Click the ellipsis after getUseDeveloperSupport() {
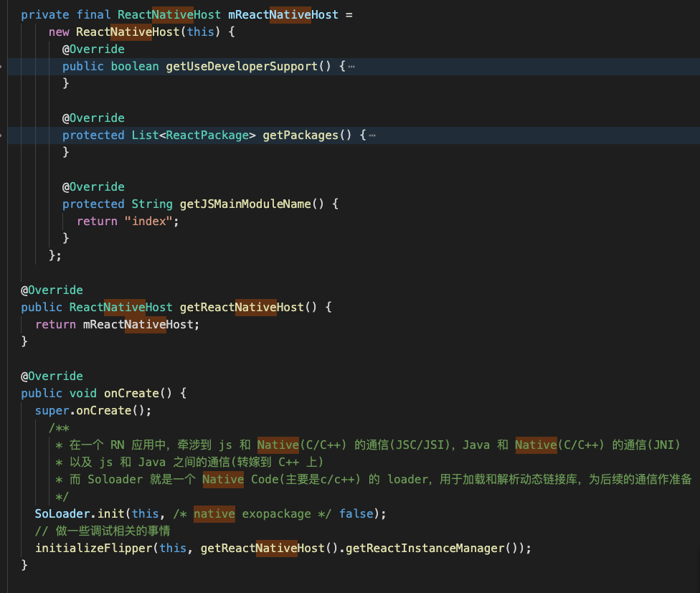This screenshot has height=593, width=700. 351,67
